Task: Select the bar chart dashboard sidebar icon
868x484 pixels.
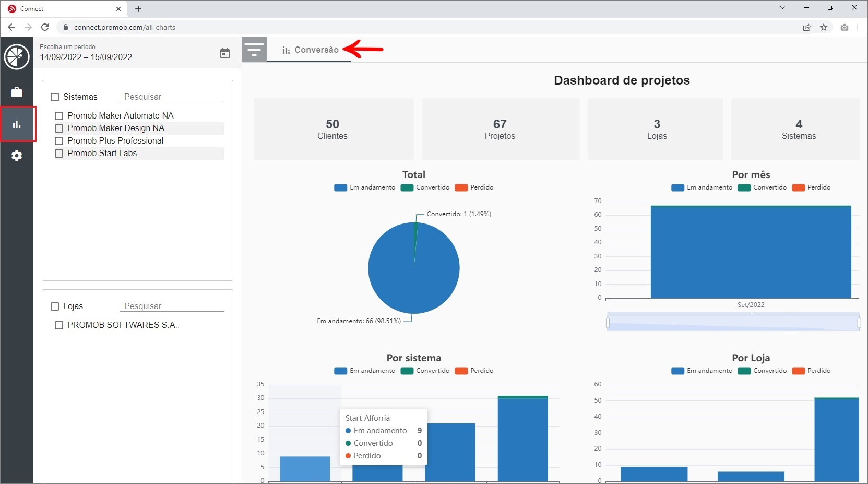Action: (x=17, y=124)
